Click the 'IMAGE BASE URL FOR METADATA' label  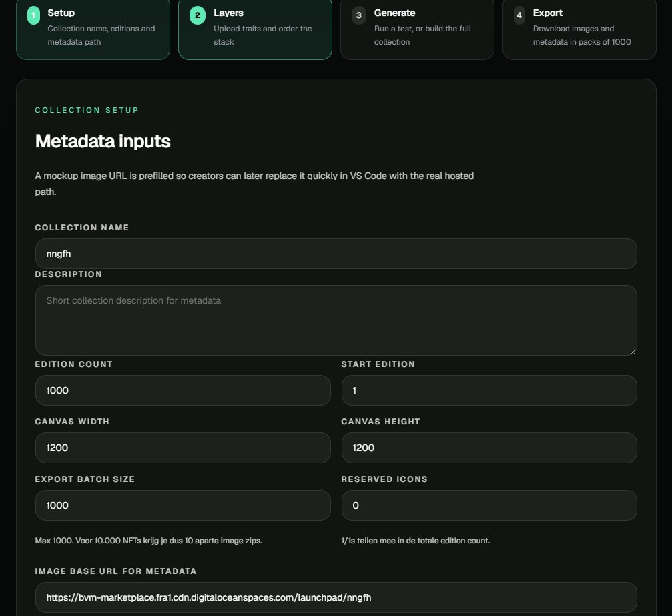[x=115, y=571]
